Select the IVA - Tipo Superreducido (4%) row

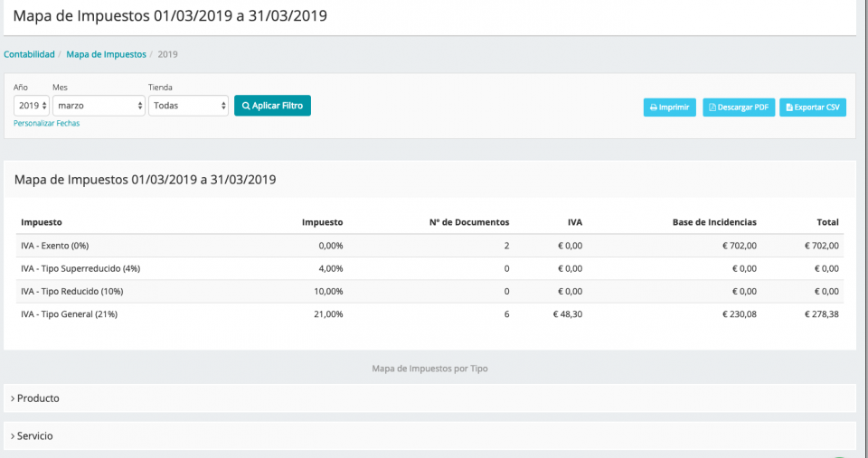(x=80, y=268)
